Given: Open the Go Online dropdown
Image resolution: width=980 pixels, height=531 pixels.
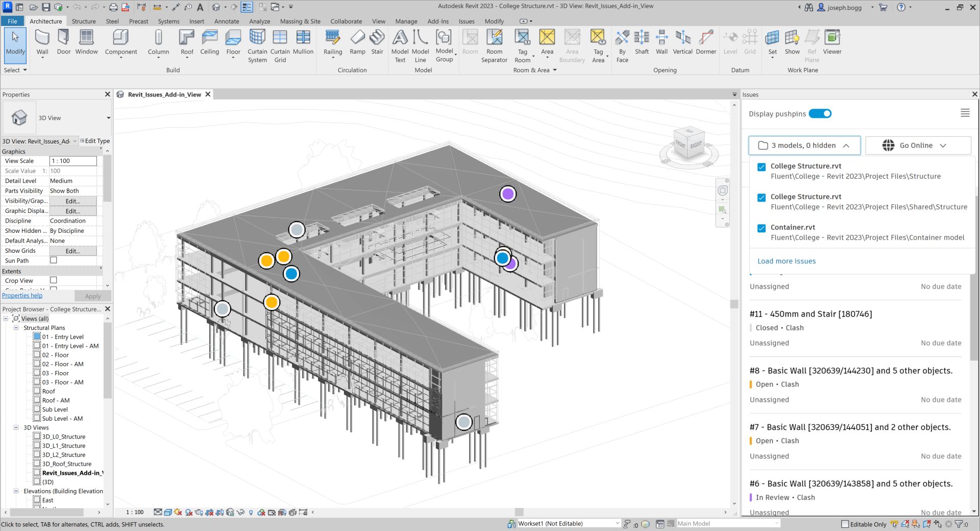Looking at the screenshot, I should click(x=917, y=145).
